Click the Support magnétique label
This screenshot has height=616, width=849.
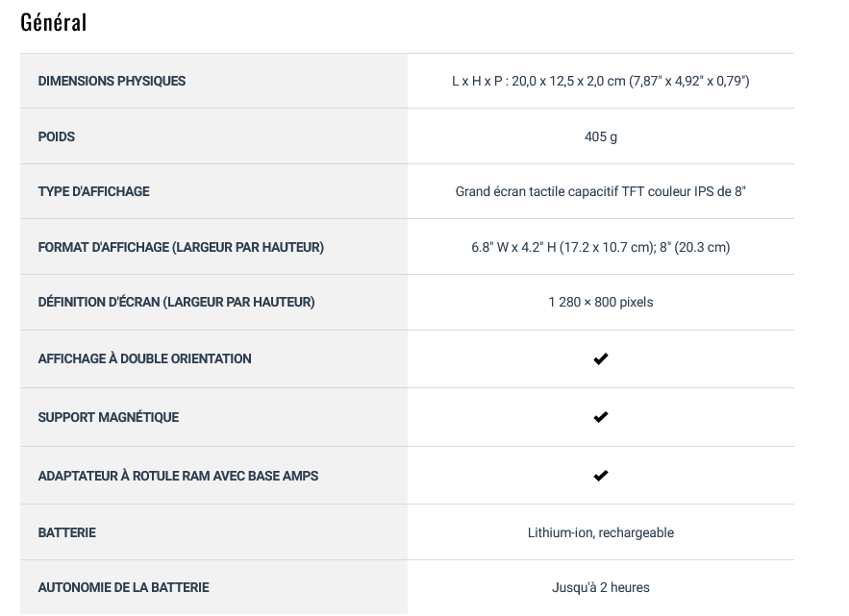coord(109,417)
